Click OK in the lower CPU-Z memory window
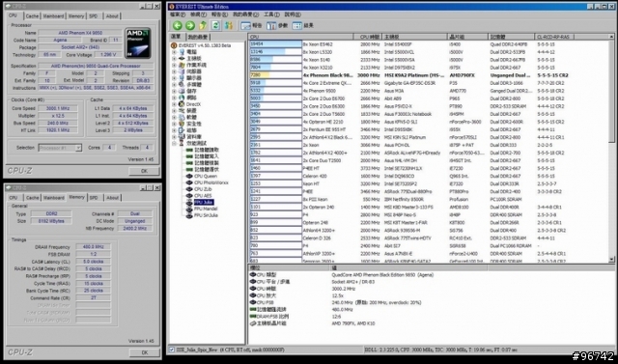This screenshot has width=618, height=364. pos(144,352)
